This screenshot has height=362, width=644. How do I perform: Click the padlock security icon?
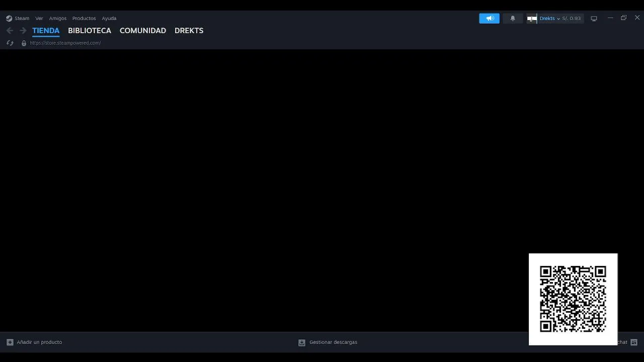pos(24,43)
